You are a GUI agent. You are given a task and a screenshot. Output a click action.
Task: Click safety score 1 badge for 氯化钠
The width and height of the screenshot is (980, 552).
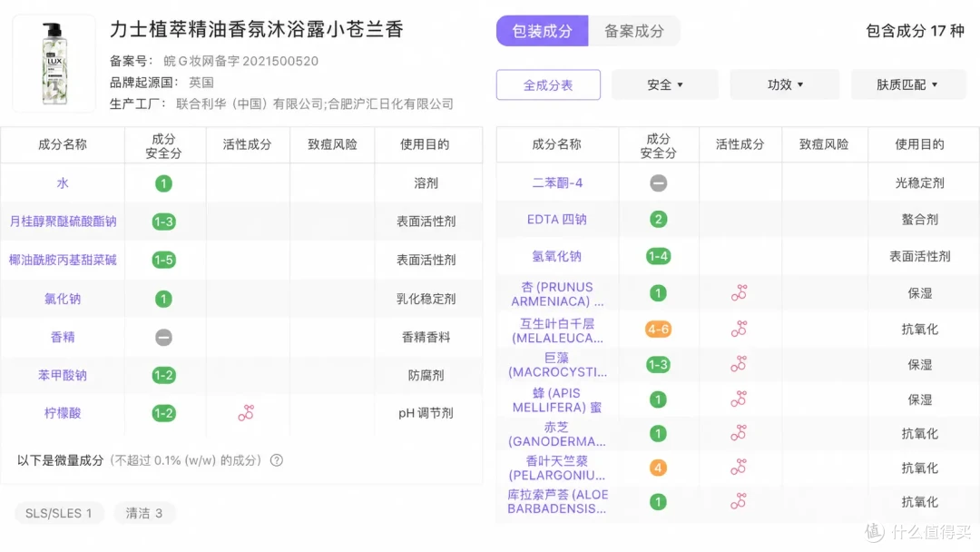tap(163, 299)
